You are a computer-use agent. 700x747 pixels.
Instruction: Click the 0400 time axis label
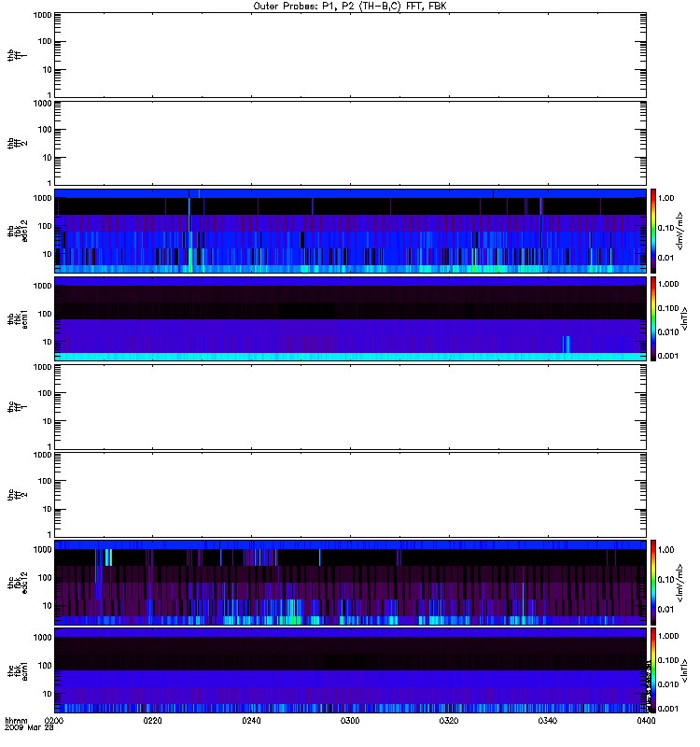coord(646,720)
